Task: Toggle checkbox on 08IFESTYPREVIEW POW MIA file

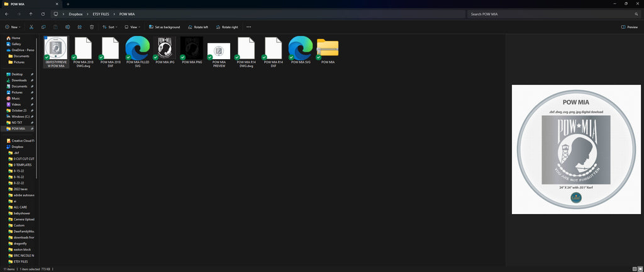Action: coord(45,38)
